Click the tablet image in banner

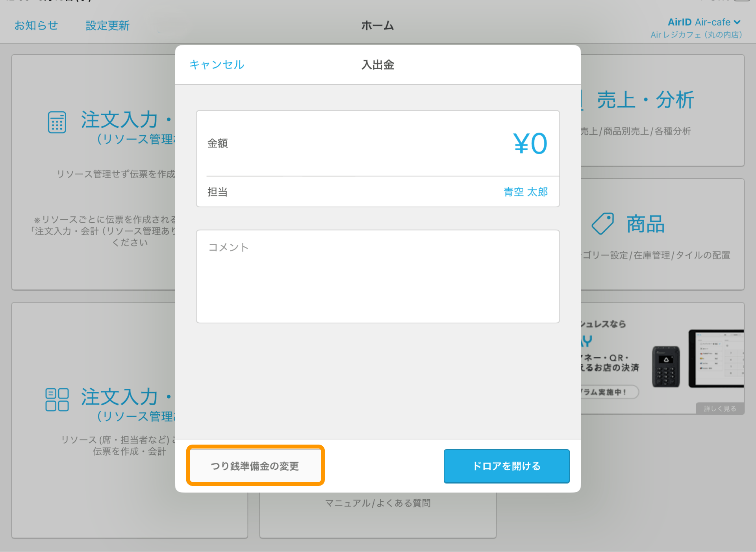coord(716,359)
